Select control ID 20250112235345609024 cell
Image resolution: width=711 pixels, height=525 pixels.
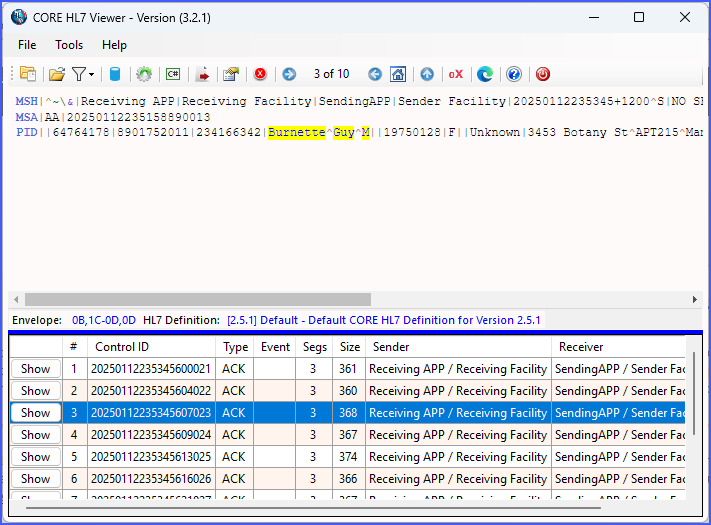coord(151,435)
